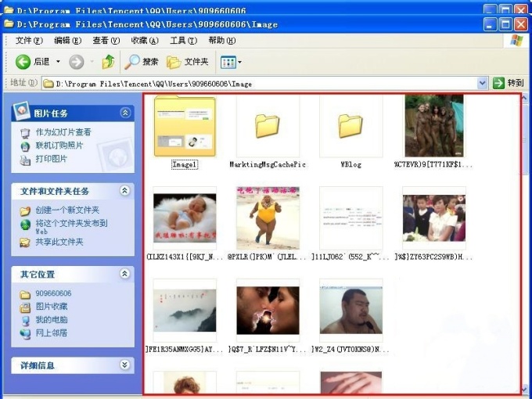Collapse the 文件和文件夹任务 panel
This screenshot has height=399, width=532.
tap(125, 191)
